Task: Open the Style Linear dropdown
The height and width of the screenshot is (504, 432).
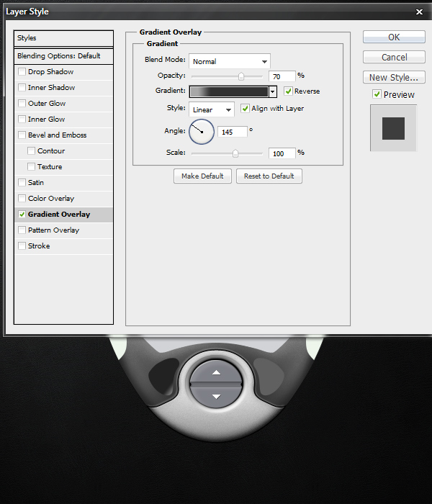Action: click(212, 109)
